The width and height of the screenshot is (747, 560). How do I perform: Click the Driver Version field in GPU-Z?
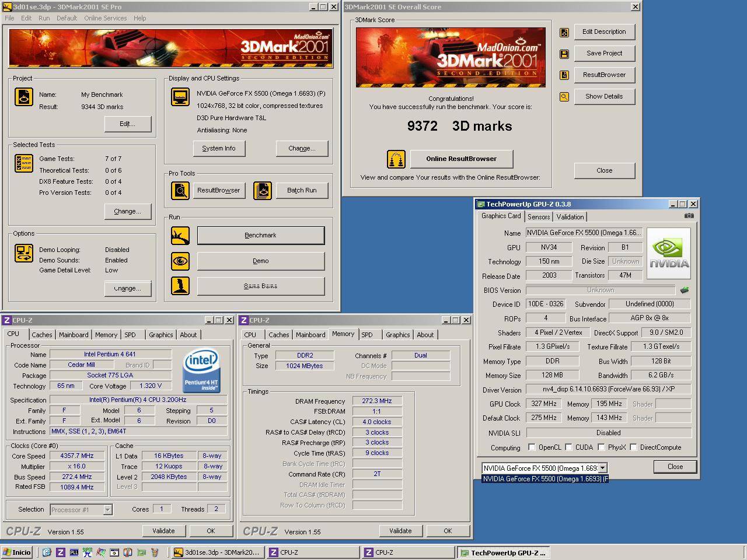pyautogui.click(x=609, y=389)
